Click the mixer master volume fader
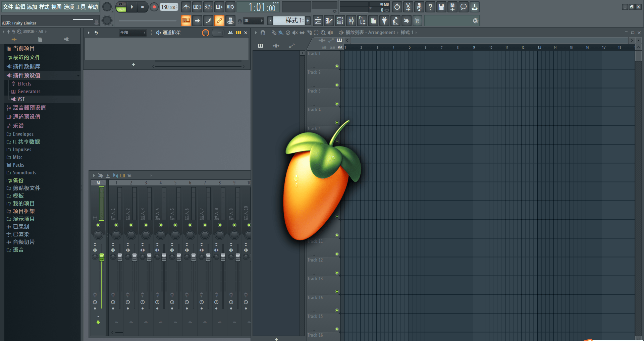Viewport: 644px width, 341px height. (102, 257)
